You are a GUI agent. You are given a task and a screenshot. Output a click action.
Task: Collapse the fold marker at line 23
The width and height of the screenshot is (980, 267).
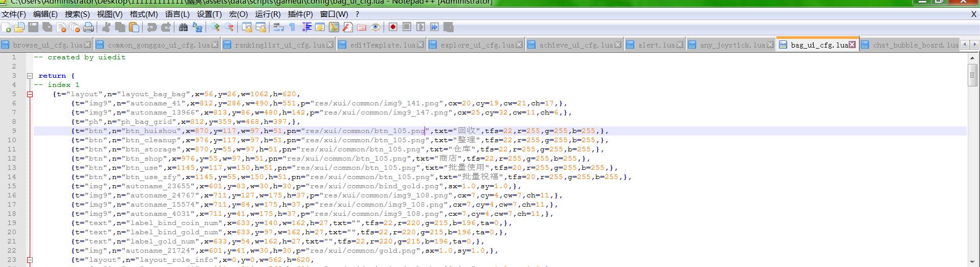pos(30,260)
